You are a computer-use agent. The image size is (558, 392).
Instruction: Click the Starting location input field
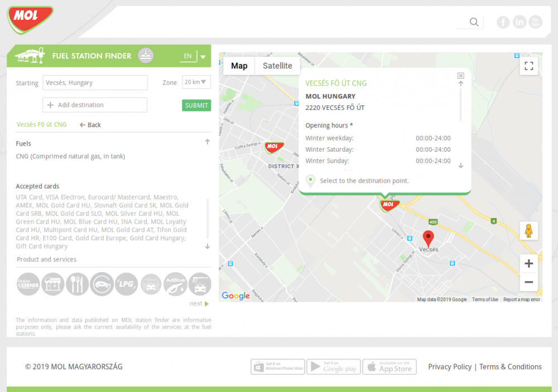click(x=95, y=83)
